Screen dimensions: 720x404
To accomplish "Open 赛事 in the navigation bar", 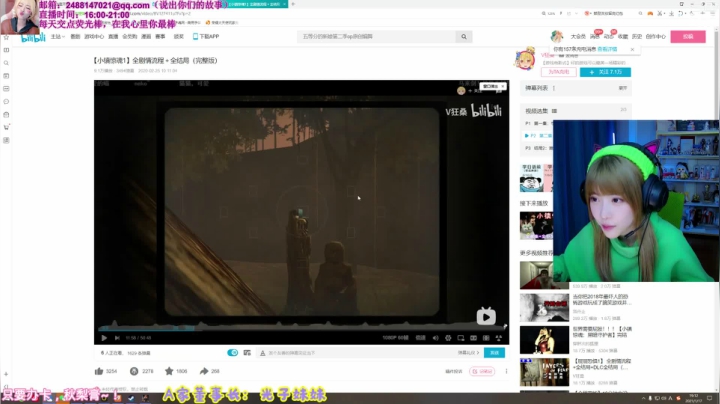I will 160,36.
